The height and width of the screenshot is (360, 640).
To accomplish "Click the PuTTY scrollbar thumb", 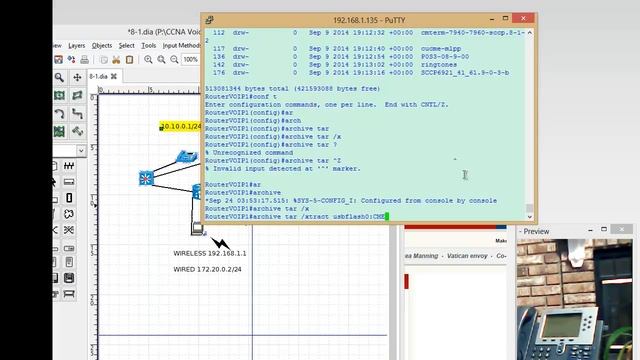I will coord(530,208).
